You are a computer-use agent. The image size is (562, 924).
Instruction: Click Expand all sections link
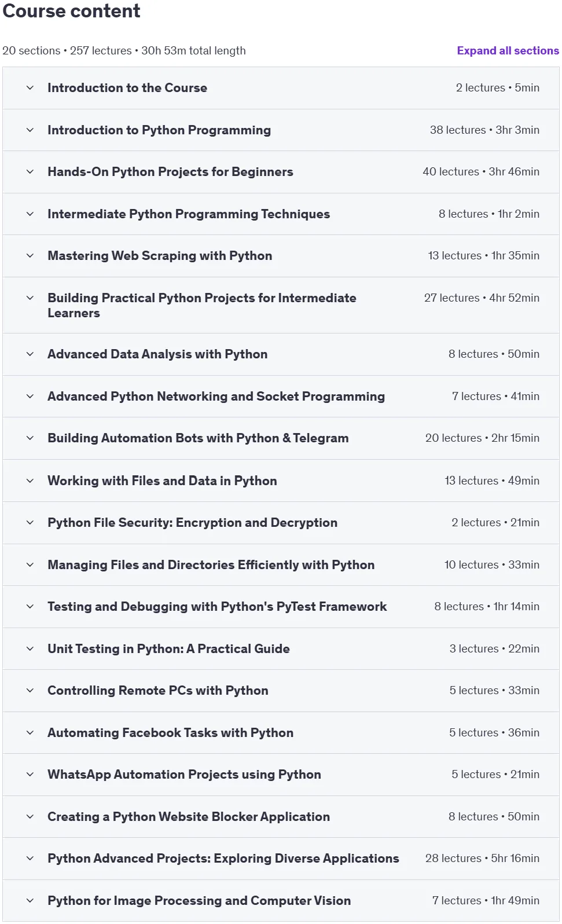click(508, 50)
